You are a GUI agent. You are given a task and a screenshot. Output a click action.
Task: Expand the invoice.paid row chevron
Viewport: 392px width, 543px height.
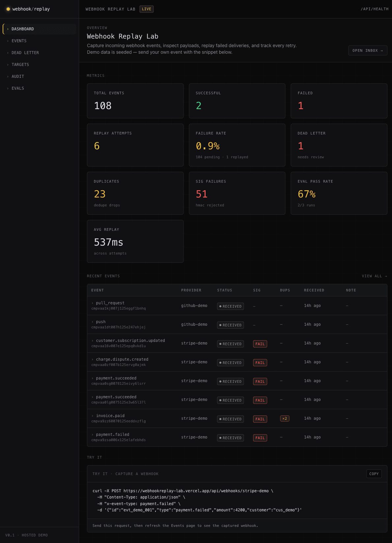tap(93, 416)
